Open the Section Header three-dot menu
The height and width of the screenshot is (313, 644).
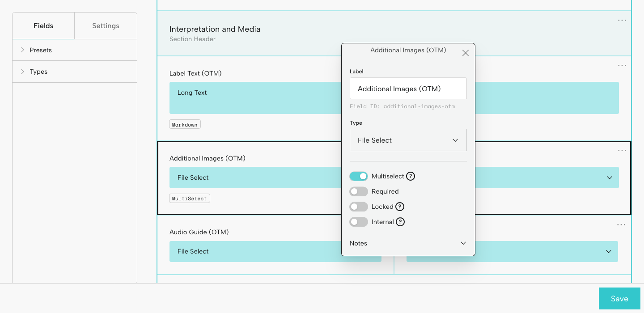tap(622, 21)
